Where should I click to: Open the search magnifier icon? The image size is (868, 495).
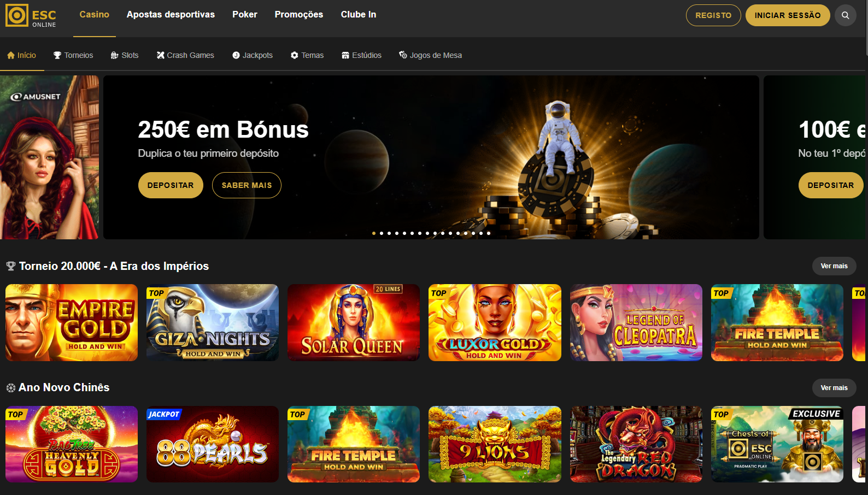845,15
